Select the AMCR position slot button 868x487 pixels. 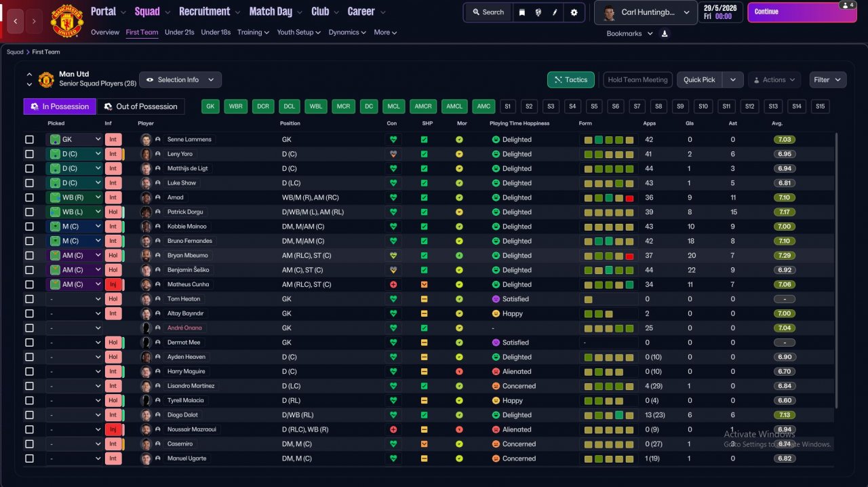[423, 106]
